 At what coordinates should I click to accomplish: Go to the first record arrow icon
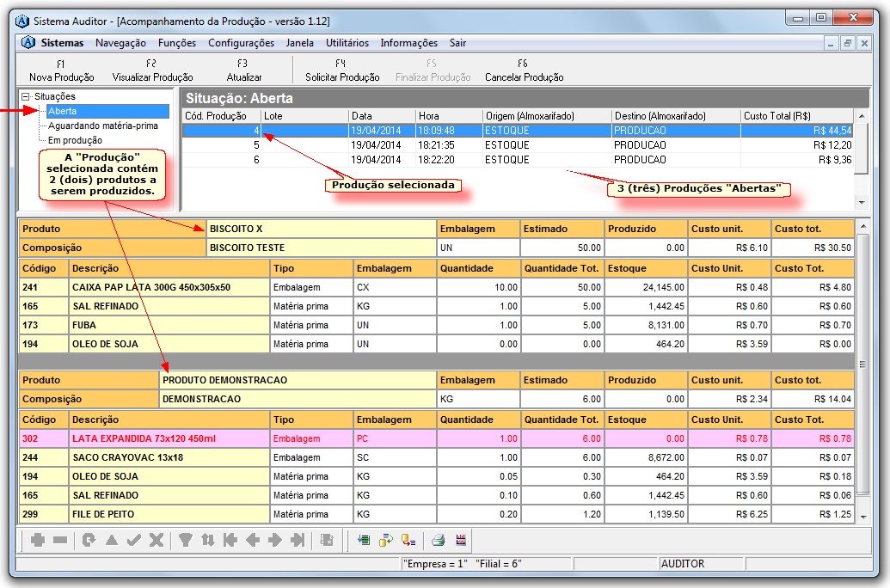[230, 541]
